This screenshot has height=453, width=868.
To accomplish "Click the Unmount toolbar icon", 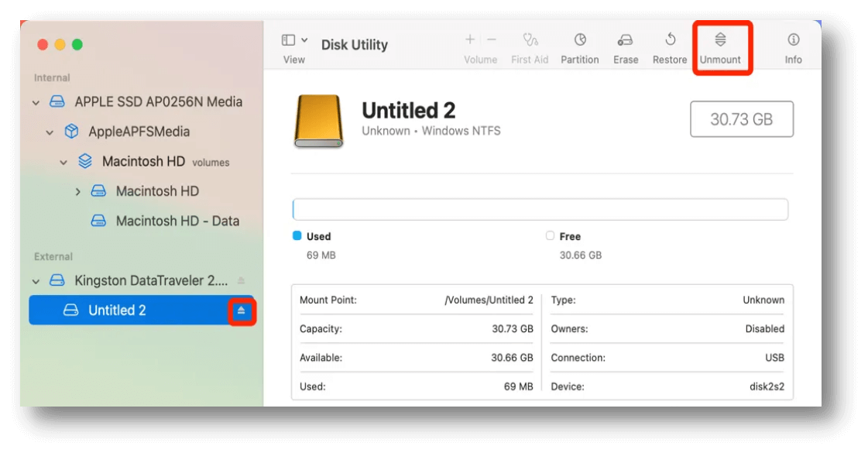I will [720, 40].
